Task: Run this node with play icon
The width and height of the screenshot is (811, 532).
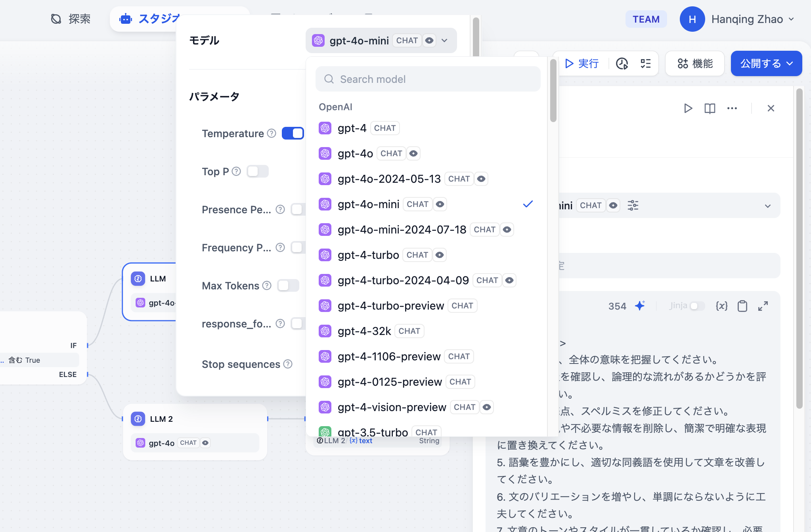Action: pyautogui.click(x=688, y=108)
